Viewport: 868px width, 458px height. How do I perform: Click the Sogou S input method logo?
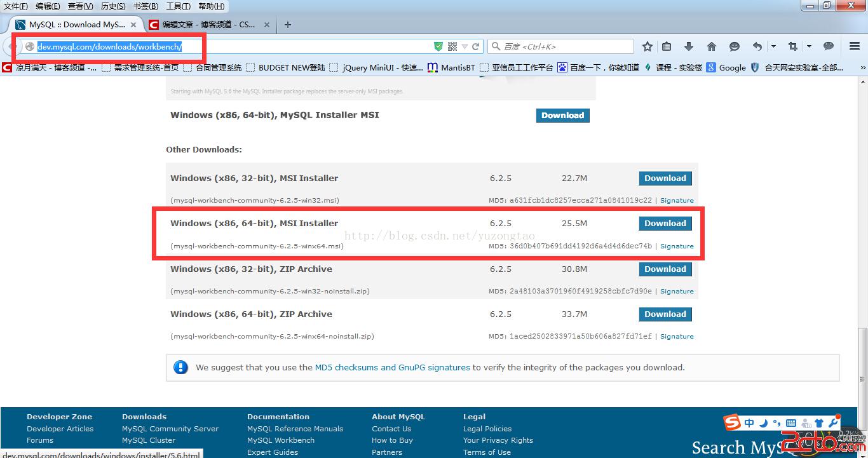pyautogui.click(x=733, y=422)
